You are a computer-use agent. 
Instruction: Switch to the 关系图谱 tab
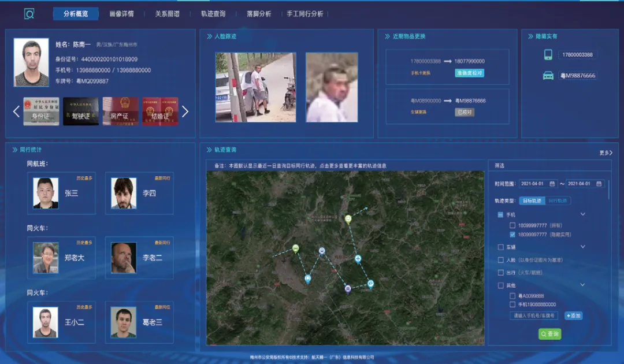click(167, 14)
